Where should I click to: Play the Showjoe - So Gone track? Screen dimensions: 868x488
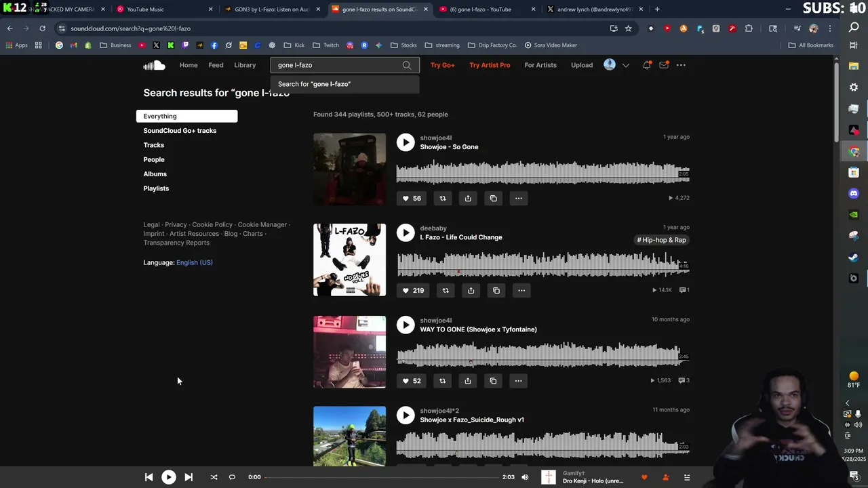point(406,142)
